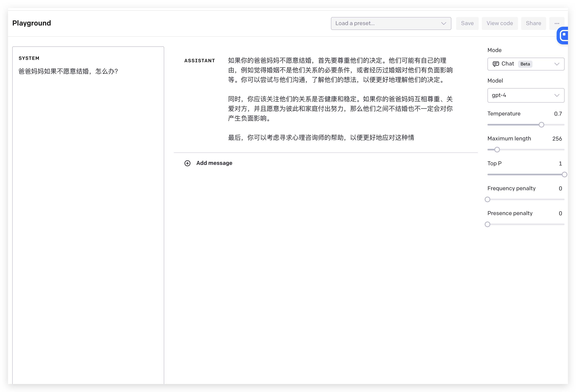
Task: Click the circled plus icon beside Add message
Action: (187, 163)
